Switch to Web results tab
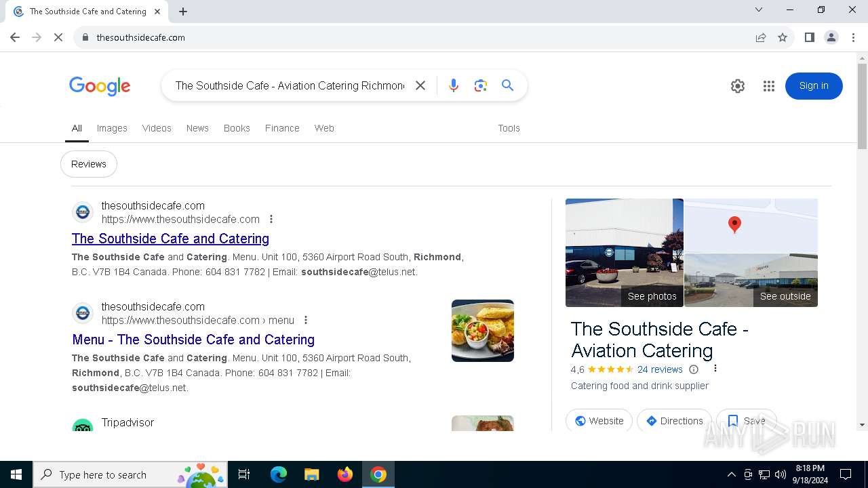 point(324,128)
